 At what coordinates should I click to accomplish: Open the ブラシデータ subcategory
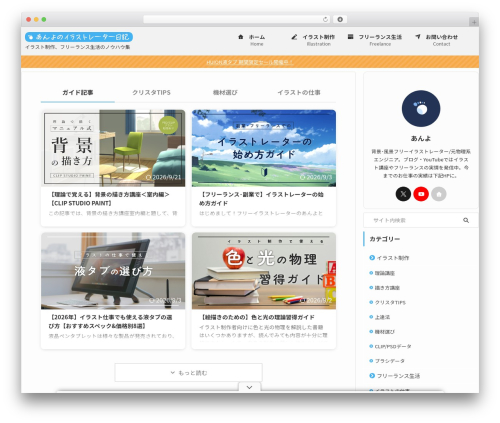[x=387, y=361]
